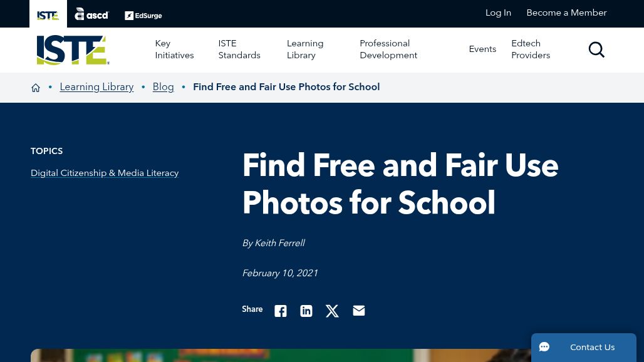Viewport: 644px width, 362px height.
Task: Open Digital Citizenship & Media Literacy topic
Action: tap(105, 173)
